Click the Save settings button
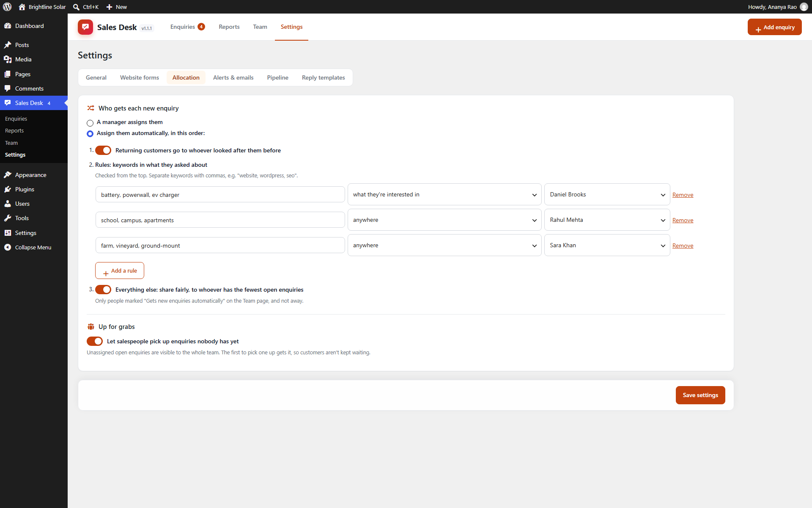 tap(700, 395)
